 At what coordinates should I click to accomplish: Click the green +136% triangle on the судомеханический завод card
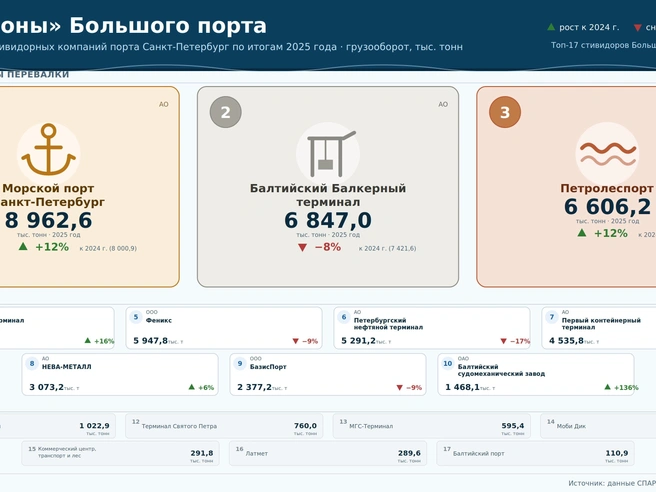click(x=607, y=387)
